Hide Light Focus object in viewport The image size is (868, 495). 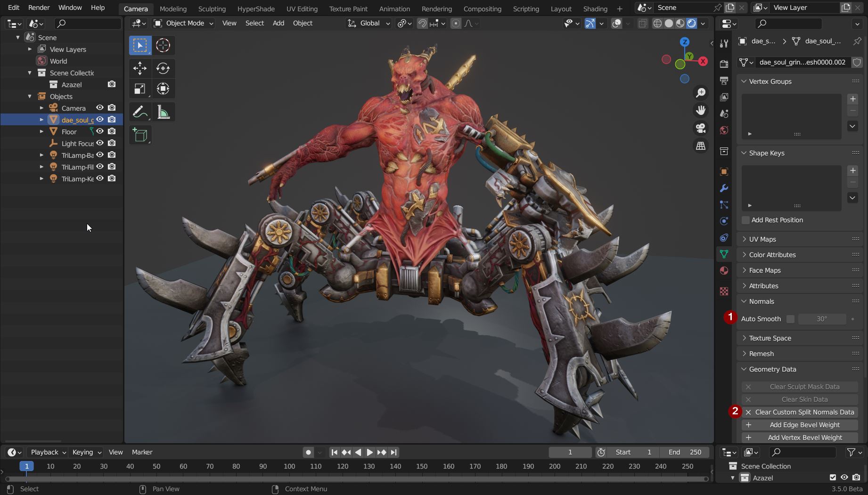pyautogui.click(x=100, y=143)
